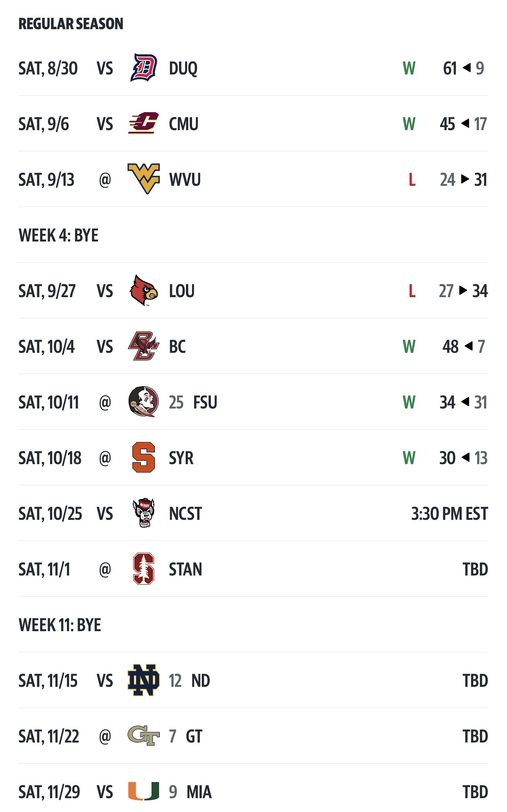Tap the Notre Dame ND logo
The image size is (507, 812).
point(143,680)
